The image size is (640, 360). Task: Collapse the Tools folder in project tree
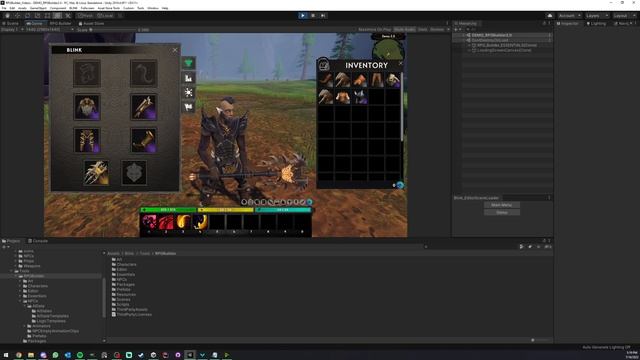coord(12,271)
